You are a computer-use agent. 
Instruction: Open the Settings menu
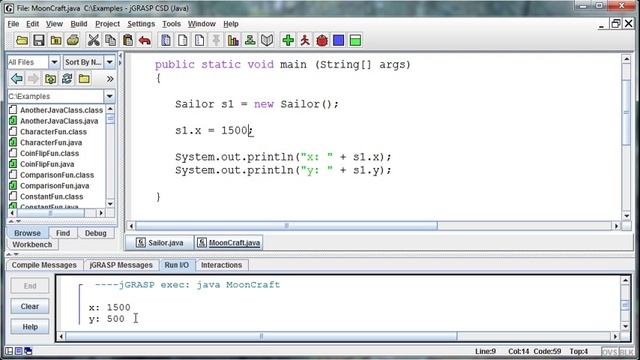point(141,24)
